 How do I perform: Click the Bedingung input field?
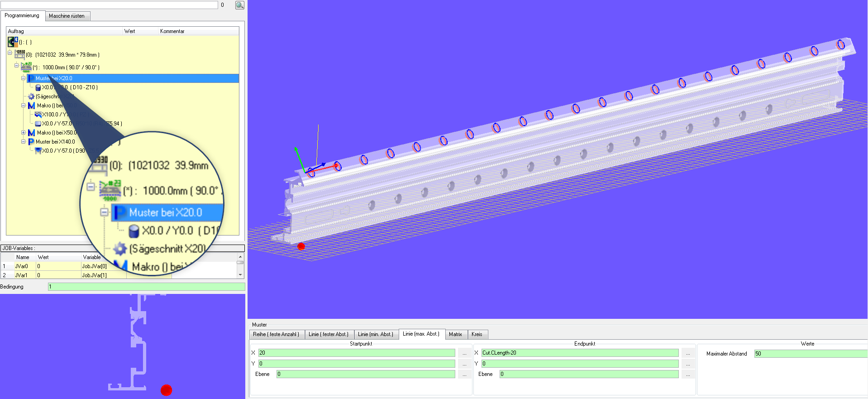tap(146, 287)
